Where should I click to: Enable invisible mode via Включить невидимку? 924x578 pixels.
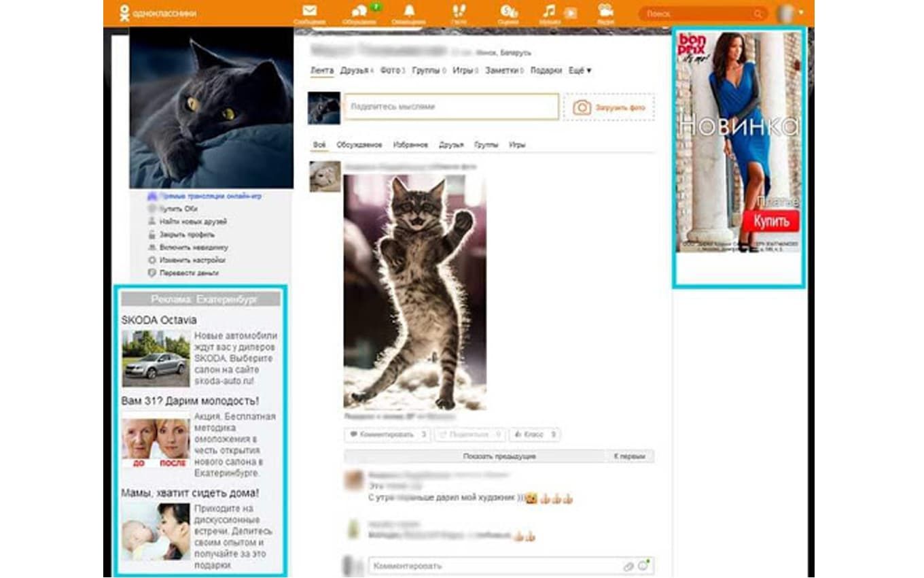[x=194, y=248]
